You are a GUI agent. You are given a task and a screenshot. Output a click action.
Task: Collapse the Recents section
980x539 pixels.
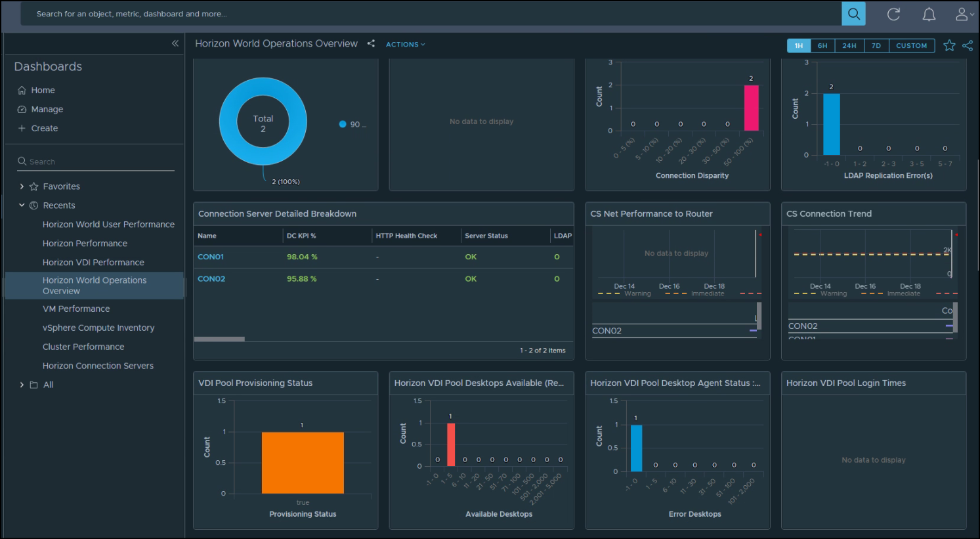[x=22, y=205]
